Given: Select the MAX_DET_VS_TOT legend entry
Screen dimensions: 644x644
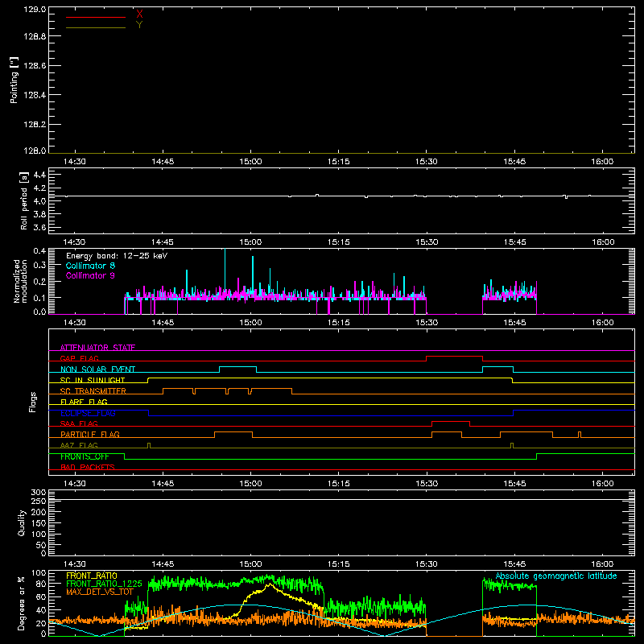Looking at the screenshot, I should 100,592.
